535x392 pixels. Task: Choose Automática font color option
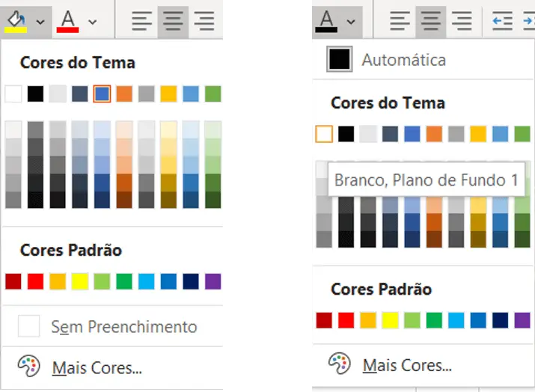(423, 59)
